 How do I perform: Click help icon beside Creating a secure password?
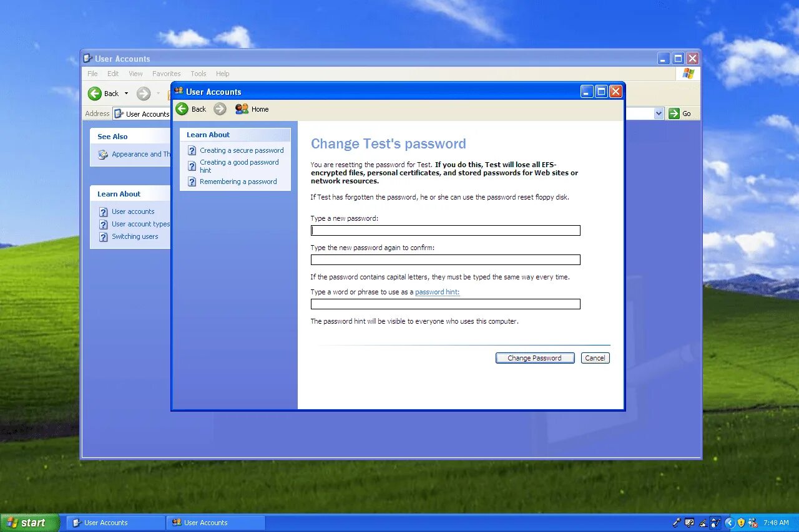[x=192, y=150]
